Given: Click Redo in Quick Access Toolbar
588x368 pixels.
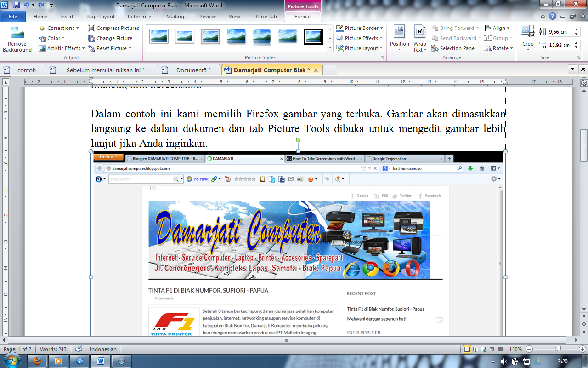Looking at the screenshot, I should (x=41, y=6).
